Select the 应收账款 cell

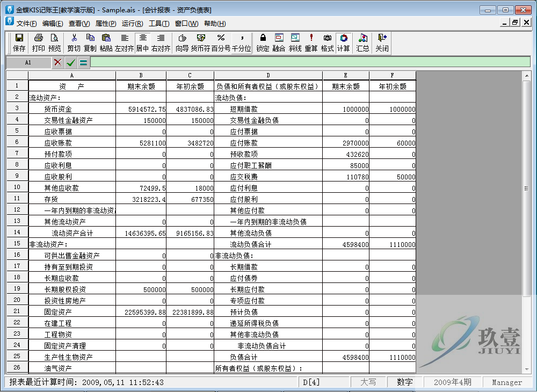(x=72, y=143)
